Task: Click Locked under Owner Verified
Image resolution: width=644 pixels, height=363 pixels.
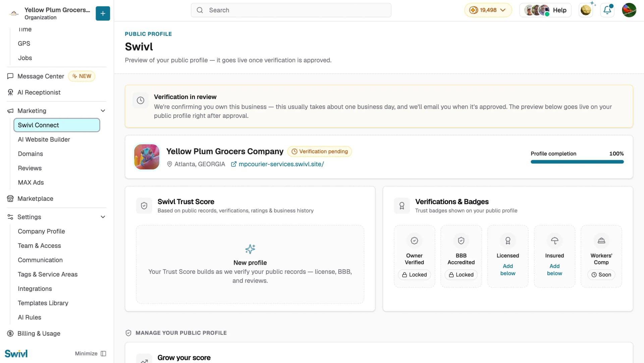Action: [414, 275]
